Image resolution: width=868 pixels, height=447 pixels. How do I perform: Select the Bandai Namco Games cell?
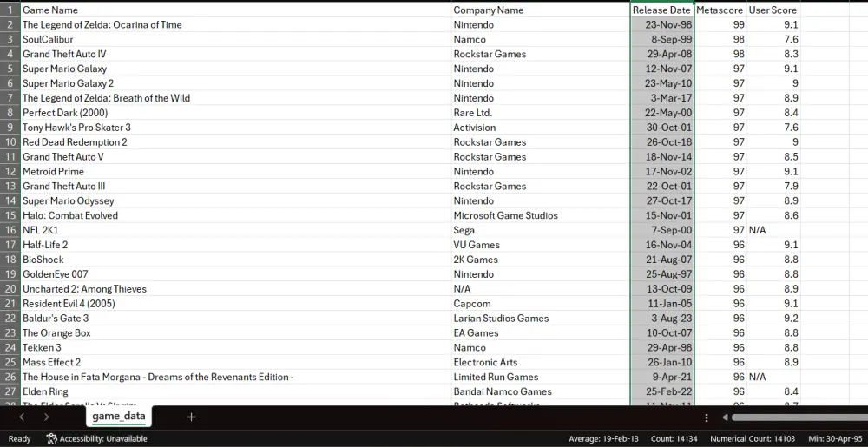click(x=541, y=391)
